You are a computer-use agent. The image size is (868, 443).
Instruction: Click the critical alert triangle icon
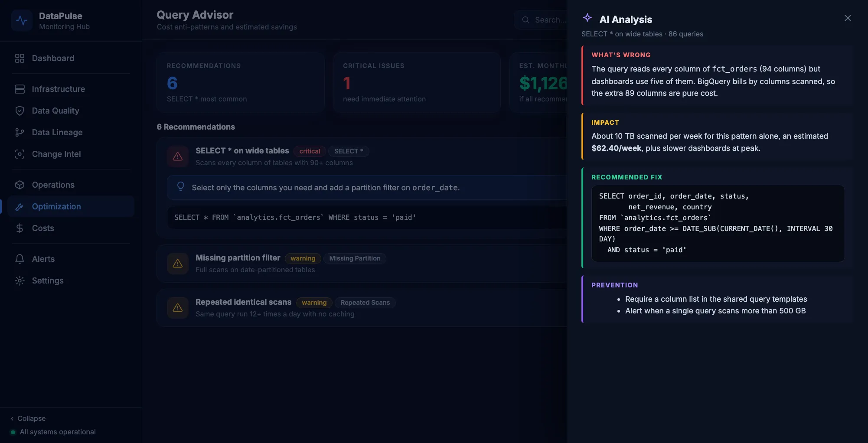point(178,156)
